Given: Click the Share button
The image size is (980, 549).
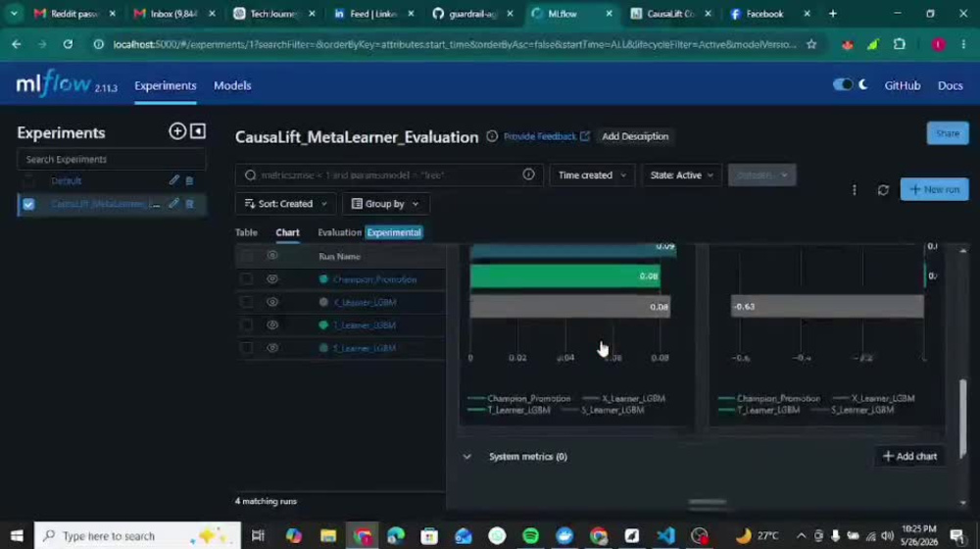Looking at the screenshot, I should point(948,133).
